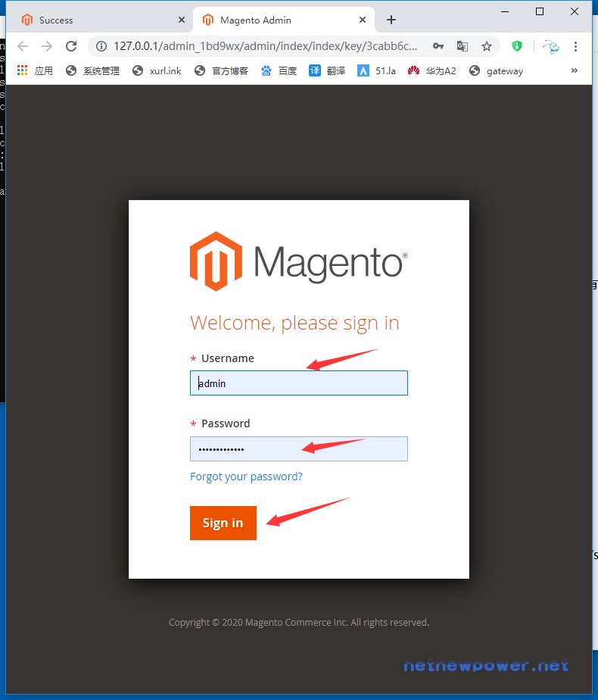
Task: Open the 华为A2 bookmark
Action: pyautogui.click(x=431, y=70)
